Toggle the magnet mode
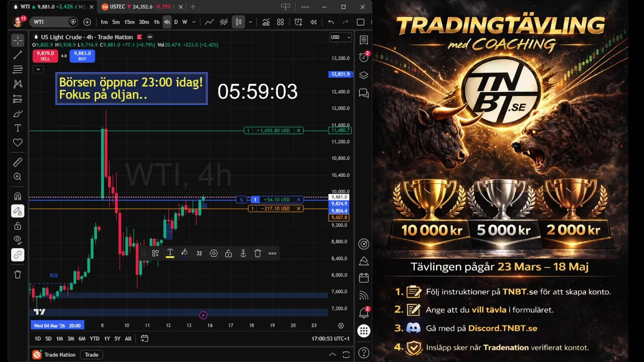Image resolution: width=644 pixels, height=362 pixels. click(x=18, y=196)
